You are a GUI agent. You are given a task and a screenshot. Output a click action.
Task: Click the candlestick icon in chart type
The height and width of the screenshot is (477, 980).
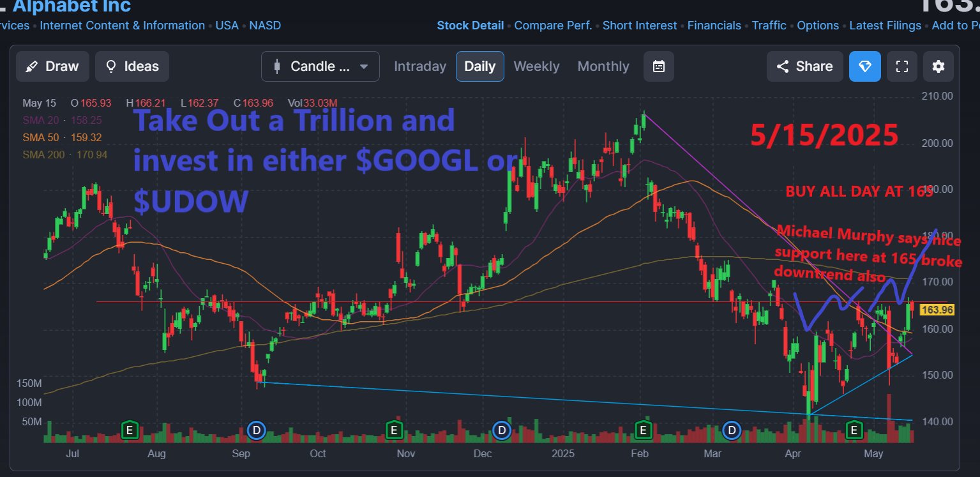tap(277, 66)
